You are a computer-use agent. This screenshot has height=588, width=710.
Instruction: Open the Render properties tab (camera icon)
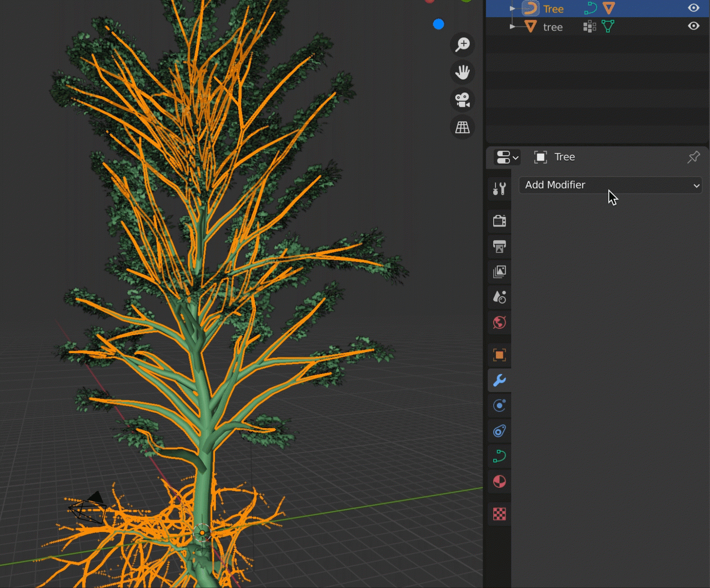pos(500,221)
